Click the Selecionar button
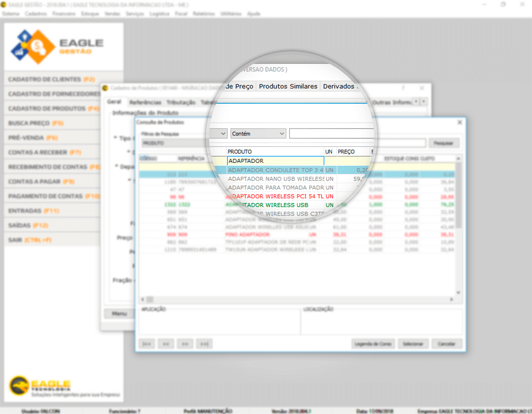Screen dimensions: 532x414 pyautogui.click(x=413, y=344)
